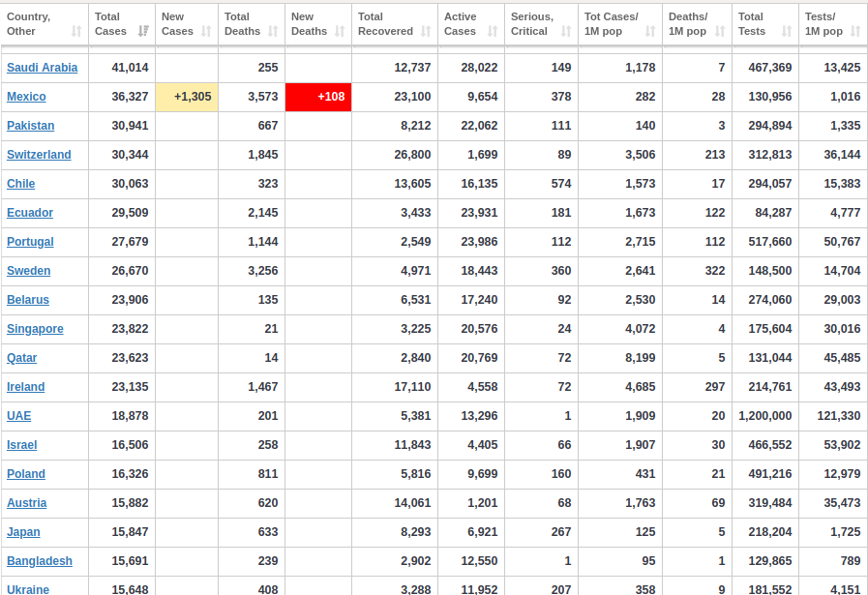Screen dimensions: 868x595
Task: Sort by Tot Cases/1M pop arrows icon
Action: tap(650, 32)
